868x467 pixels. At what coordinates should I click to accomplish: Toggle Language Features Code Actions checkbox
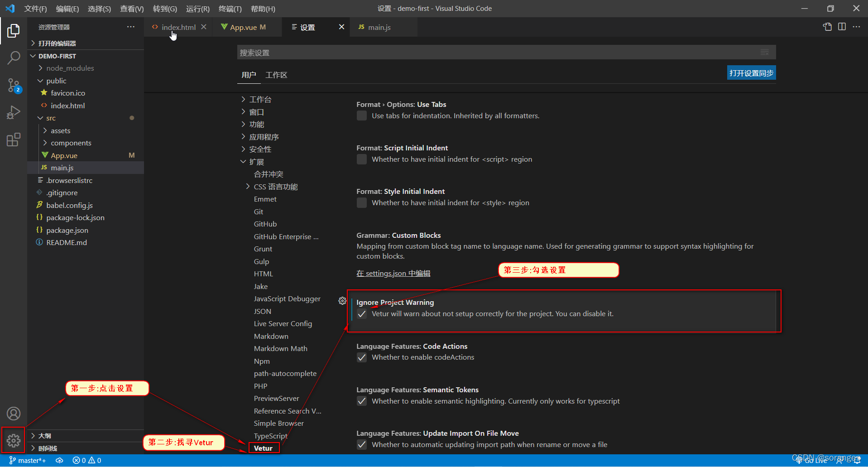[362, 357]
